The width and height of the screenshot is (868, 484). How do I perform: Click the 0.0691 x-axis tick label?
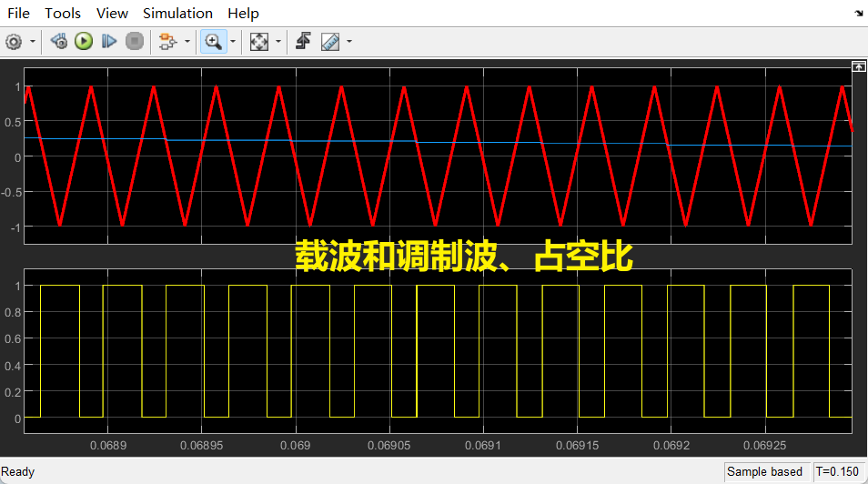coord(483,445)
